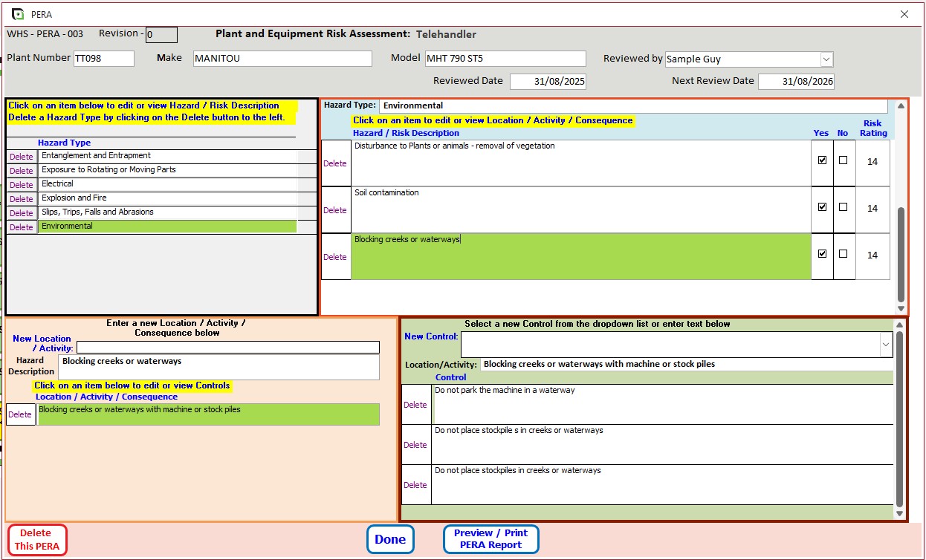Click the Hazard Description text box
The height and width of the screenshot is (560, 926).
pos(218,367)
